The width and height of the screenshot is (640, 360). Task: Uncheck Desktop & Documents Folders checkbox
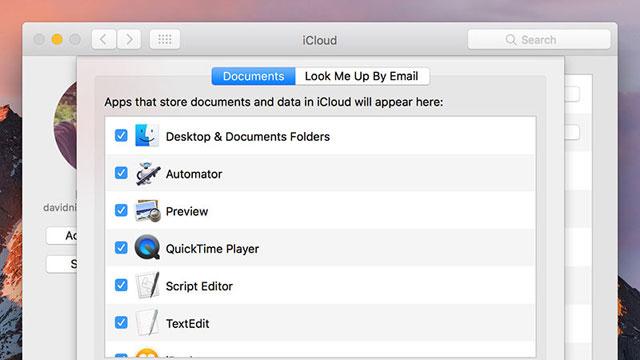tap(121, 136)
